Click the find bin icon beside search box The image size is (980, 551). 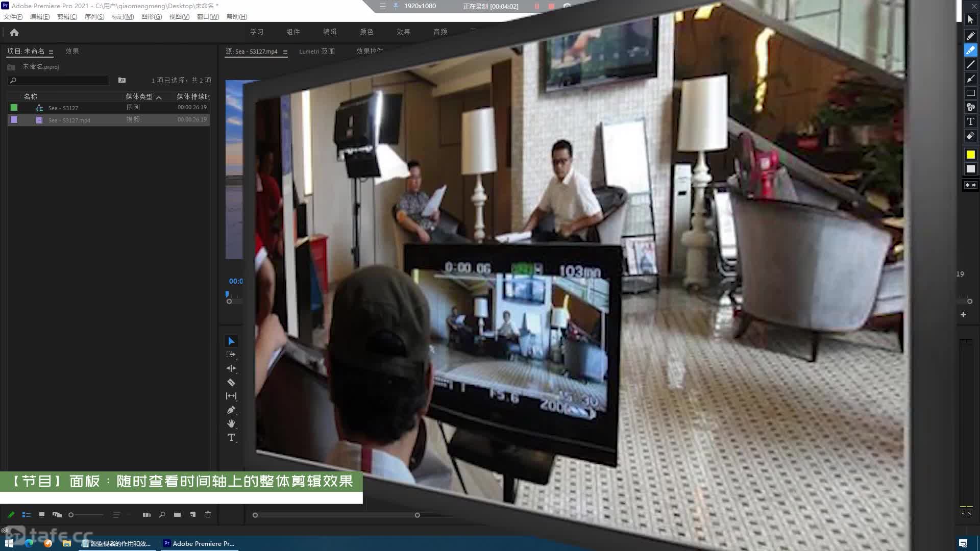(x=122, y=80)
